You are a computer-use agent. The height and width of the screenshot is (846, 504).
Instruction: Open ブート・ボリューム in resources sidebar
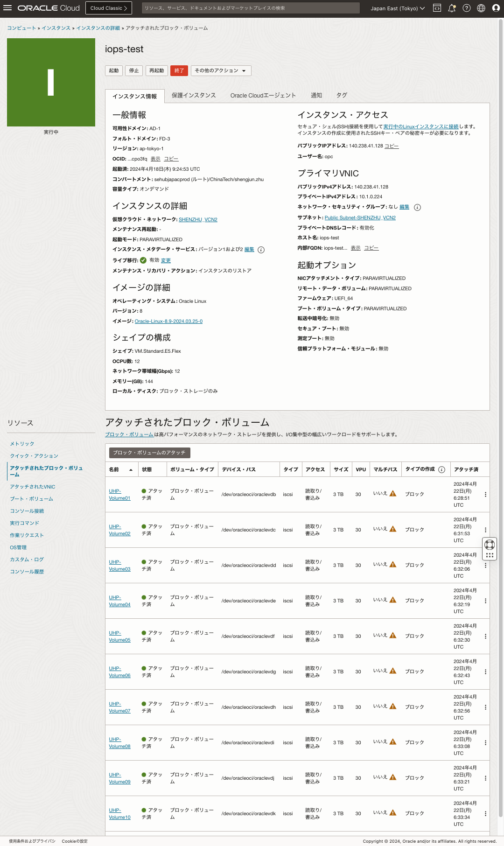(32, 499)
